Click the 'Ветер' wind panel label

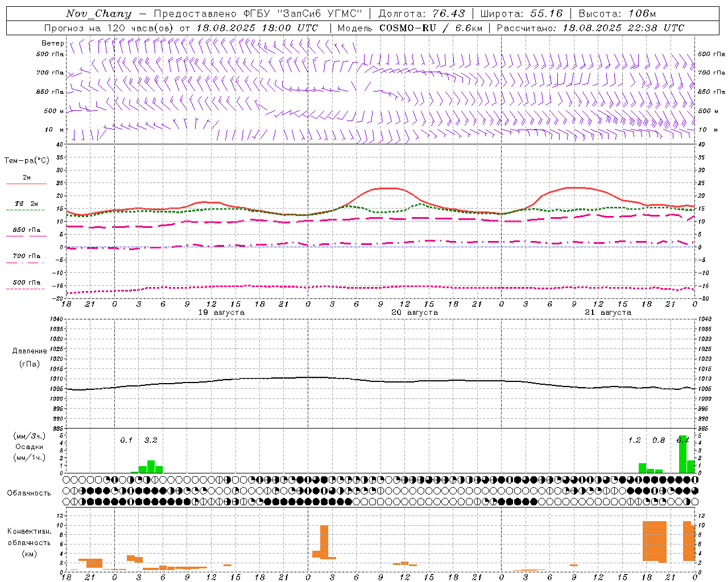click(x=52, y=43)
